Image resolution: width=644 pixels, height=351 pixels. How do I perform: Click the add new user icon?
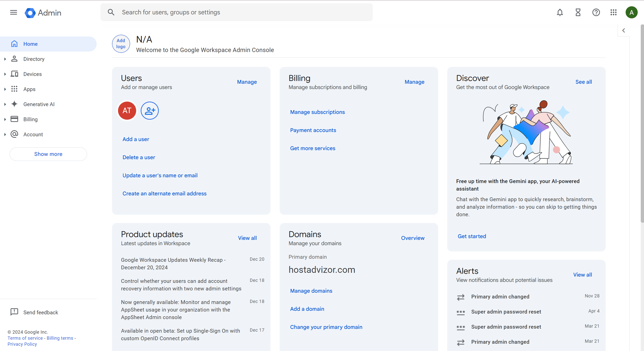click(x=149, y=111)
